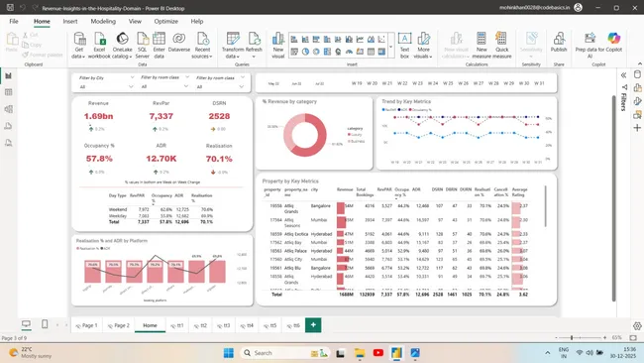Open Prep data for AI
The height and width of the screenshot is (363, 644).
(590, 45)
